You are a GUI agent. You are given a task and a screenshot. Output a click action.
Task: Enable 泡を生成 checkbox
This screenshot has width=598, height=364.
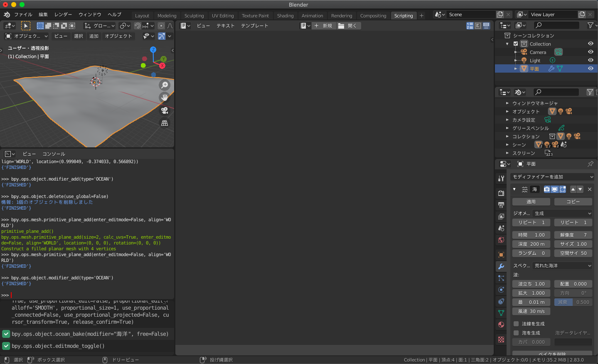(x=516, y=333)
